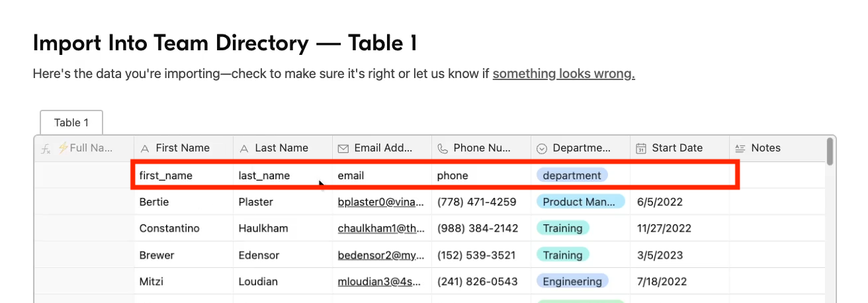
Task: Click the phone icon in Phone Number header
Action: click(443, 148)
